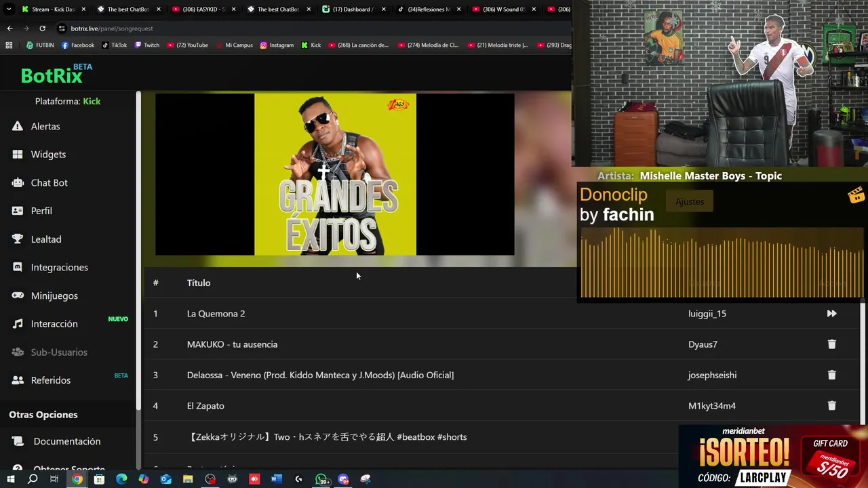Open the FUTBIN bookmark
This screenshot has width=868, height=488.
pos(40,45)
